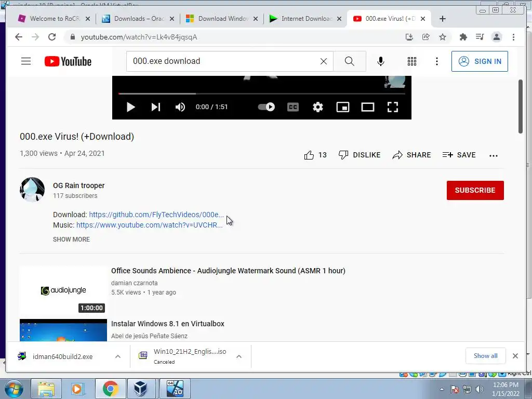
Task: Open more actions ellipsis under video
Action: (494, 156)
